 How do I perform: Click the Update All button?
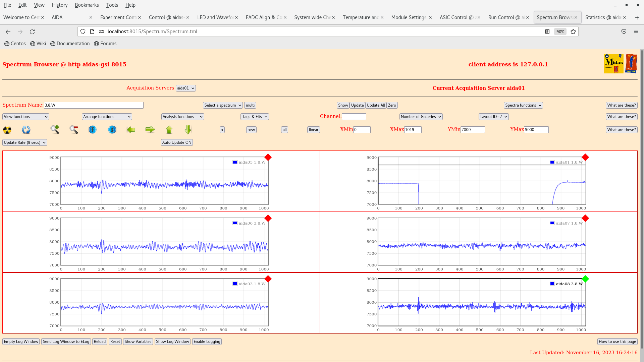tap(376, 105)
